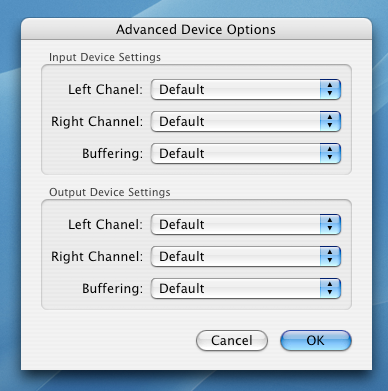Open the Output Left Chanel dropdown
388x391 pixels.
(x=246, y=224)
